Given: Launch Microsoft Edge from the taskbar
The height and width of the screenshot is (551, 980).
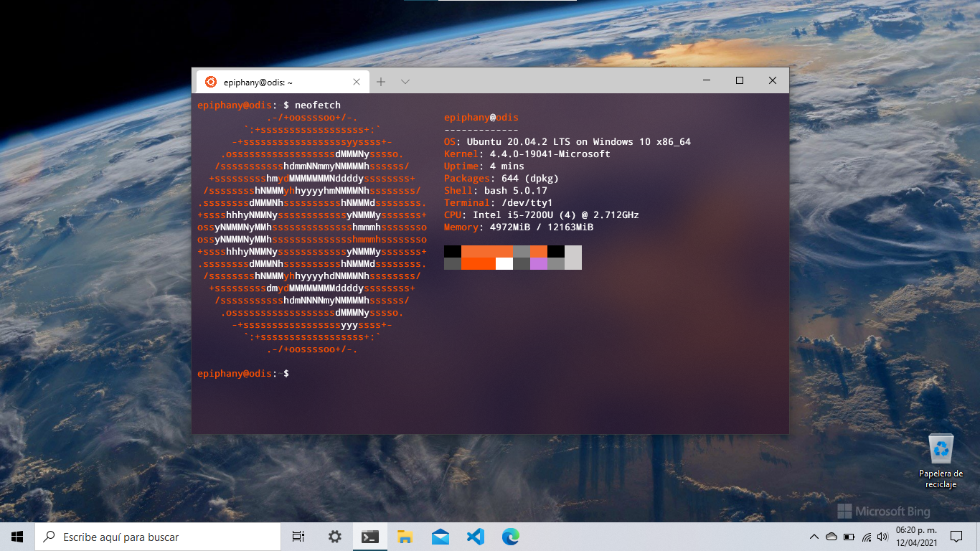Looking at the screenshot, I should [x=511, y=537].
